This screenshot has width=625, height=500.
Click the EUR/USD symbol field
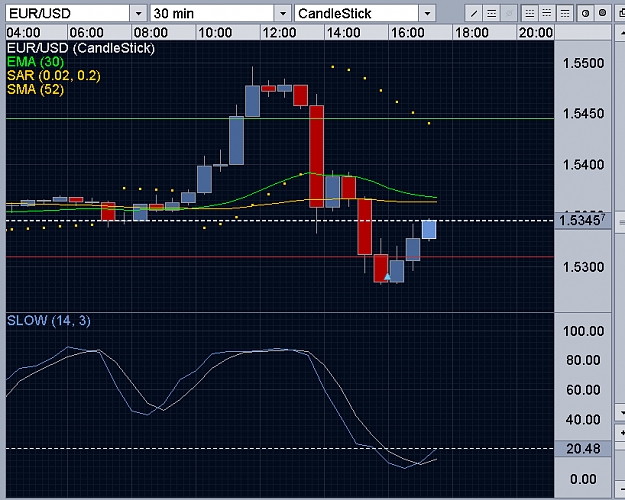(x=68, y=14)
